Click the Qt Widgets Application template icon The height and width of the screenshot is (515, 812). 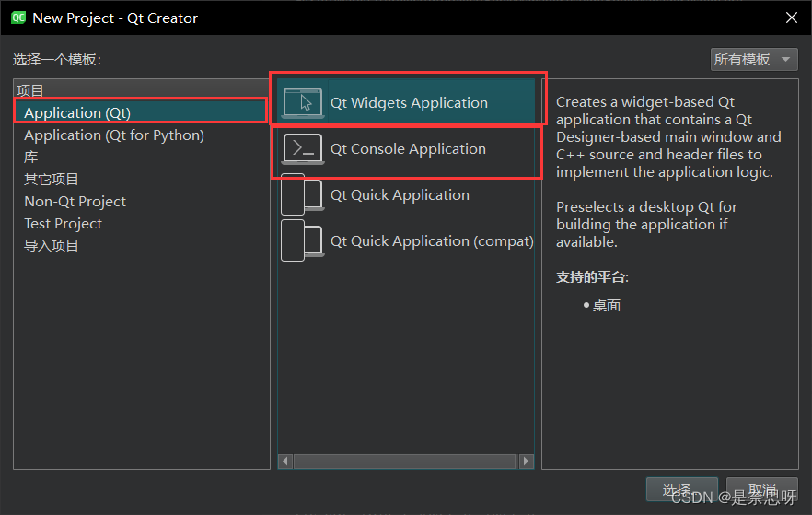[303, 102]
